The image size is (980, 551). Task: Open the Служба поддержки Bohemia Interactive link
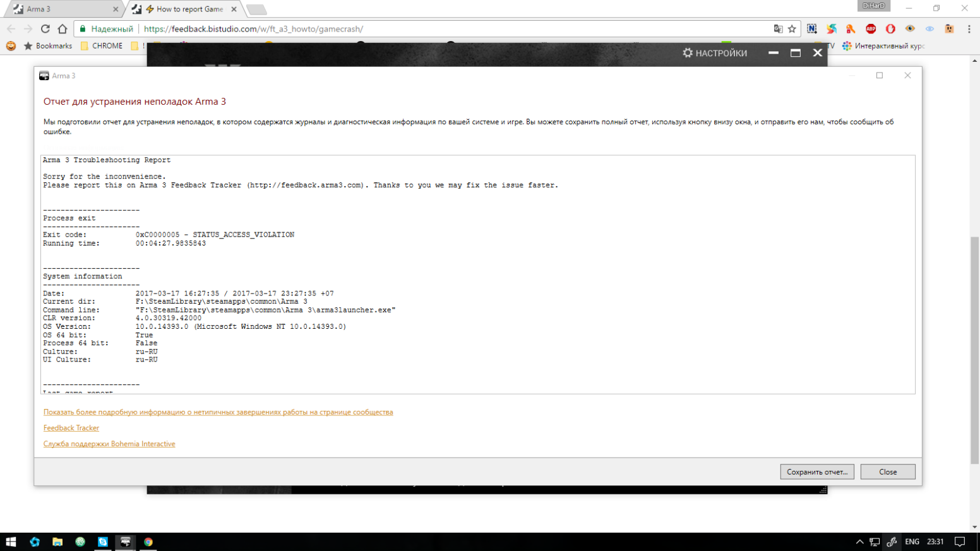click(109, 444)
